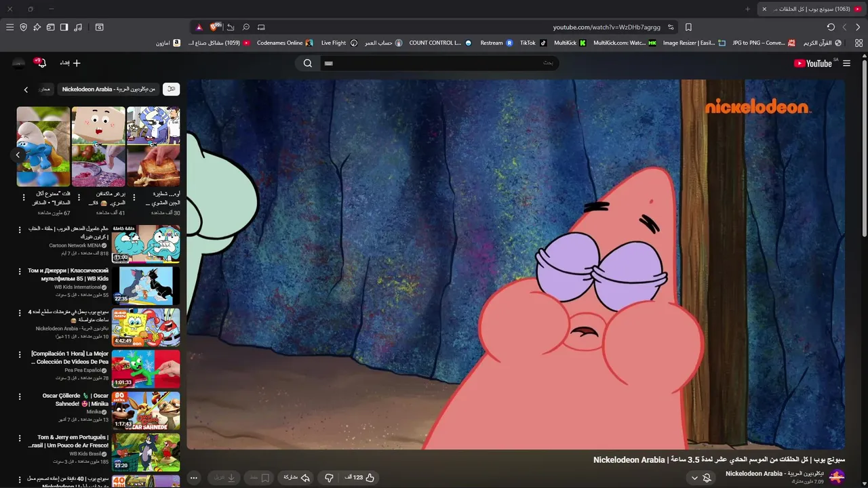Image resolution: width=868 pixels, height=488 pixels.
Task: Advance the Shorts shelf with its arrow
Action: (x=18, y=155)
